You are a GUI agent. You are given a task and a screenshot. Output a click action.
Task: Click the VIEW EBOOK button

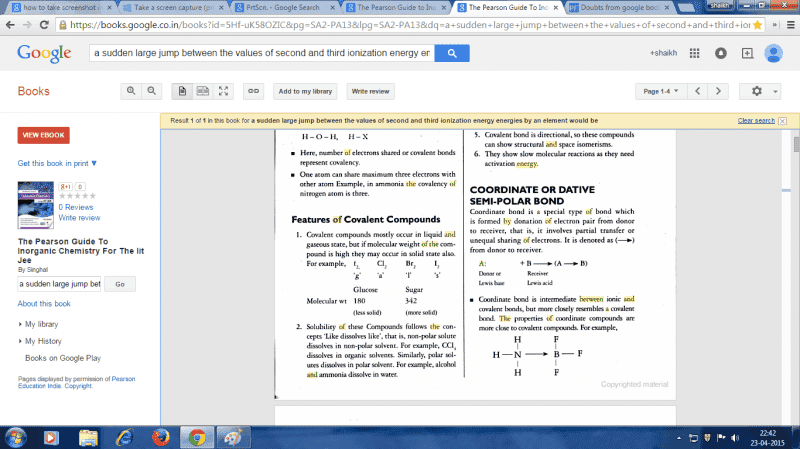43,135
